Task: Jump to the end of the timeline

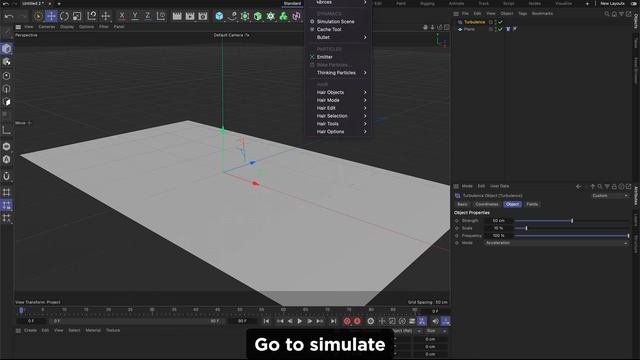Action: [333, 322]
